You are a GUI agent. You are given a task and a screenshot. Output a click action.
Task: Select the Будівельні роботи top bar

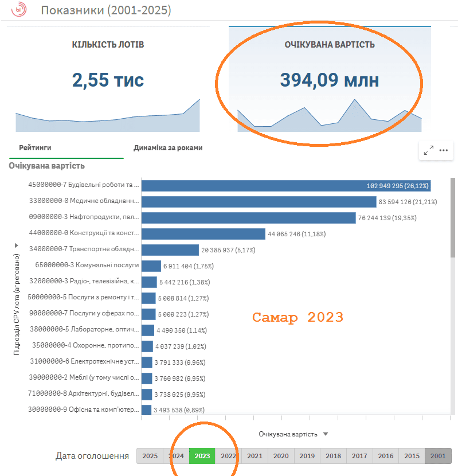point(285,186)
